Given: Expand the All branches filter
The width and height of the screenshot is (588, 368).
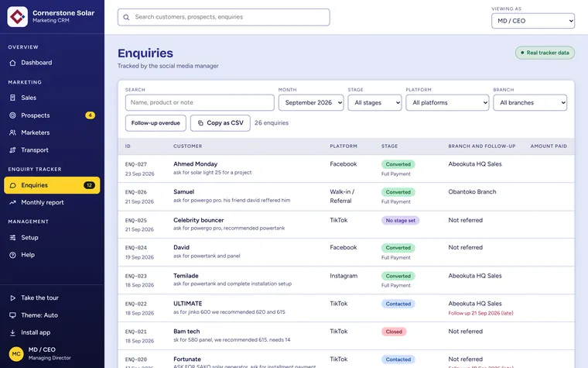Looking at the screenshot, I should pyautogui.click(x=530, y=102).
